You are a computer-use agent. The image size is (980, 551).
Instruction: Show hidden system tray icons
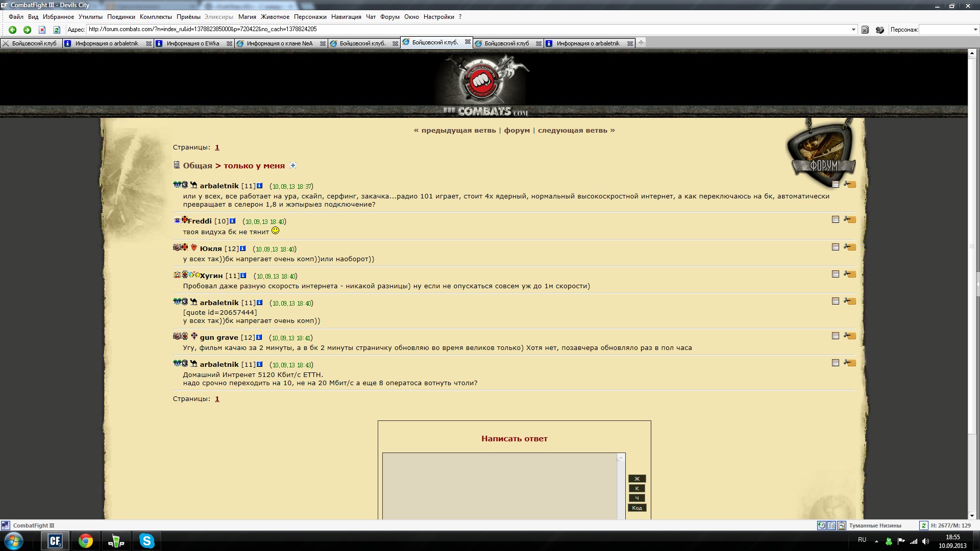point(876,541)
